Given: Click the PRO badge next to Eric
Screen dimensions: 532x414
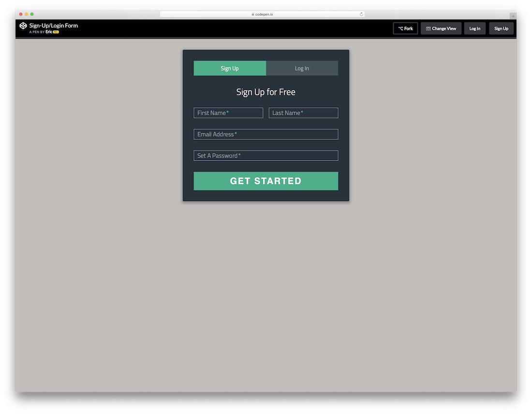Looking at the screenshot, I should pos(56,32).
